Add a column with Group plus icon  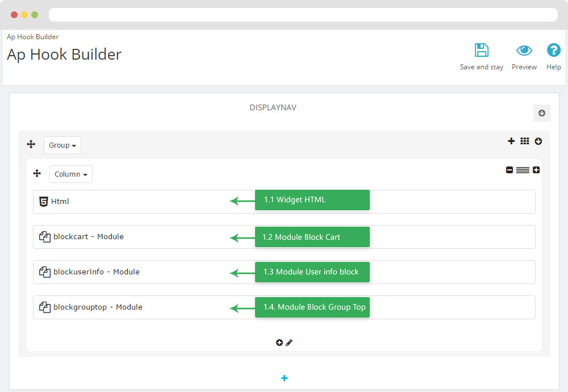511,141
